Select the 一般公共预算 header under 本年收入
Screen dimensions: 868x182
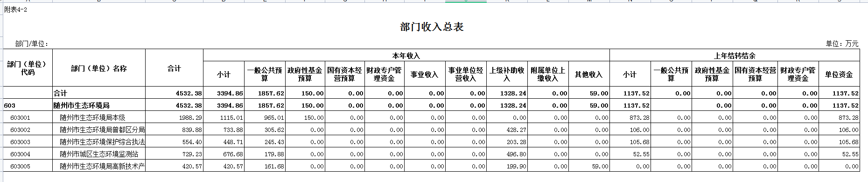click(x=265, y=74)
